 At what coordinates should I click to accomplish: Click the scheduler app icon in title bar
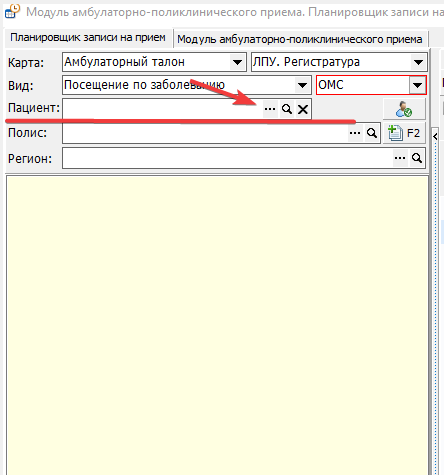pos(12,11)
